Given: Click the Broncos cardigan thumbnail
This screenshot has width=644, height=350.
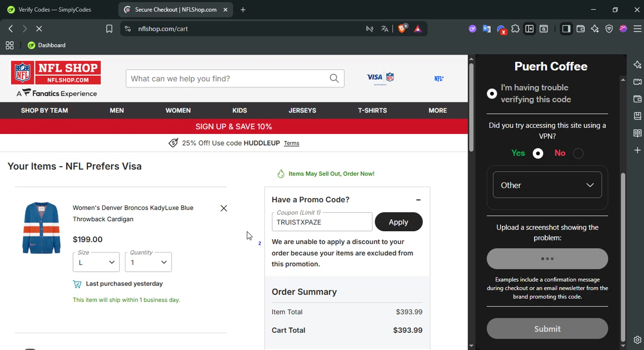Looking at the screenshot, I should click(41, 228).
